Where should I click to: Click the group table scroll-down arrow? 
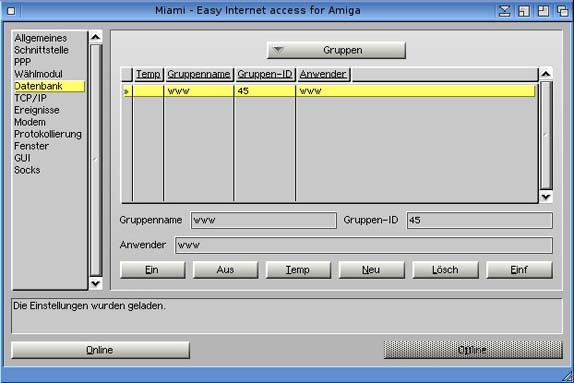pos(546,197)
